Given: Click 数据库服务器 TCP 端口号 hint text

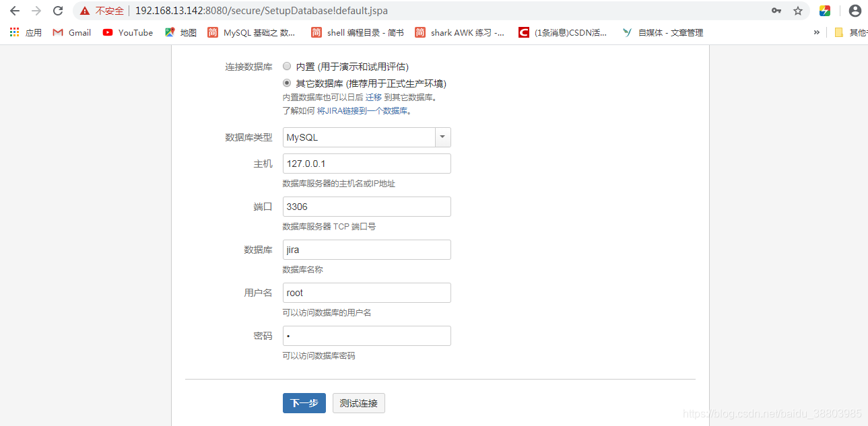Looking at the screenshot, I should click(x=329, y=226).
